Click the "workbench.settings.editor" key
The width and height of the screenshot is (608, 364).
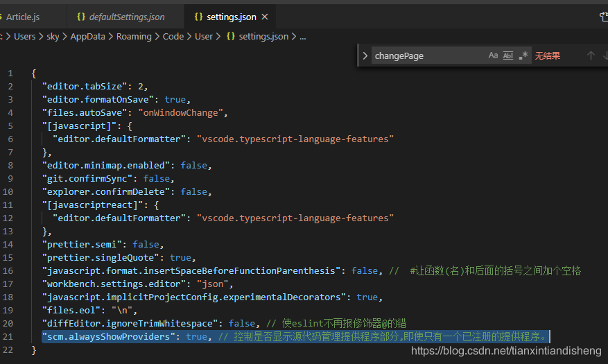(x=114, y=284)
